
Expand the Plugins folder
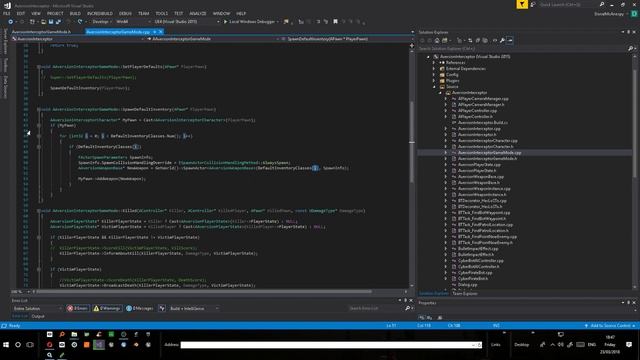[434, 80]
